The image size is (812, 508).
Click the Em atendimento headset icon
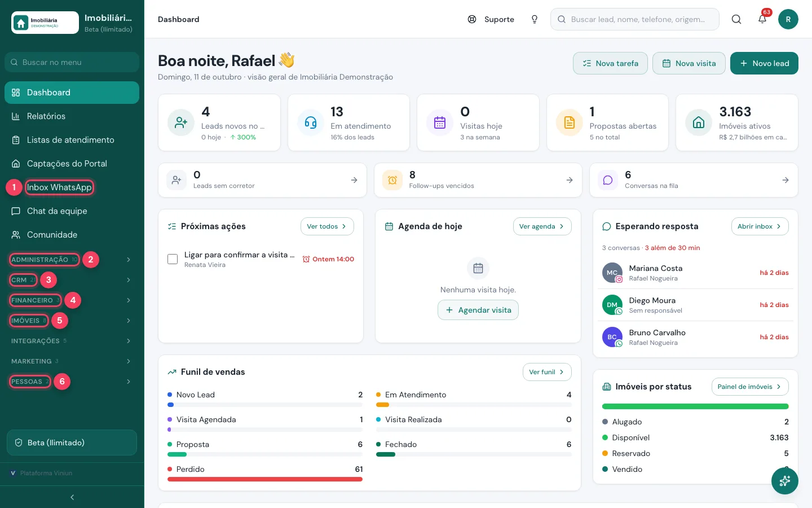point(311,122)
